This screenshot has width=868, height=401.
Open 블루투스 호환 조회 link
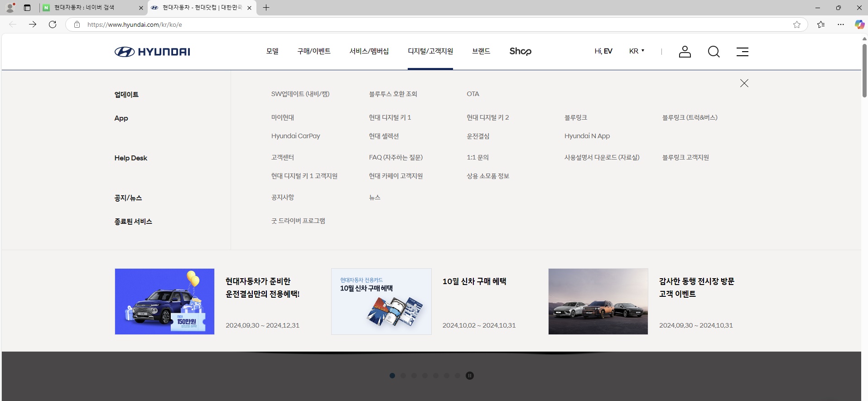click(393, 94)
